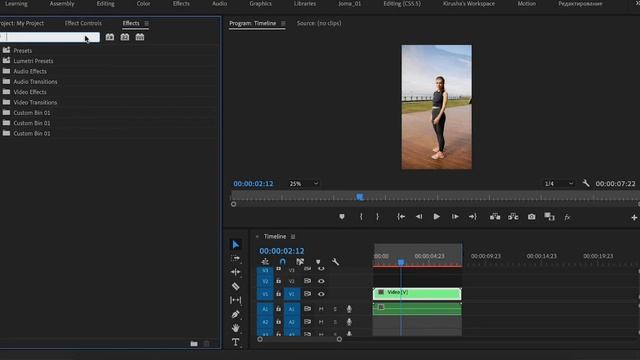This screenshot has width=640, height=360.
Task: Create a new custom bin in Effects panel
Action: point(194,344)
